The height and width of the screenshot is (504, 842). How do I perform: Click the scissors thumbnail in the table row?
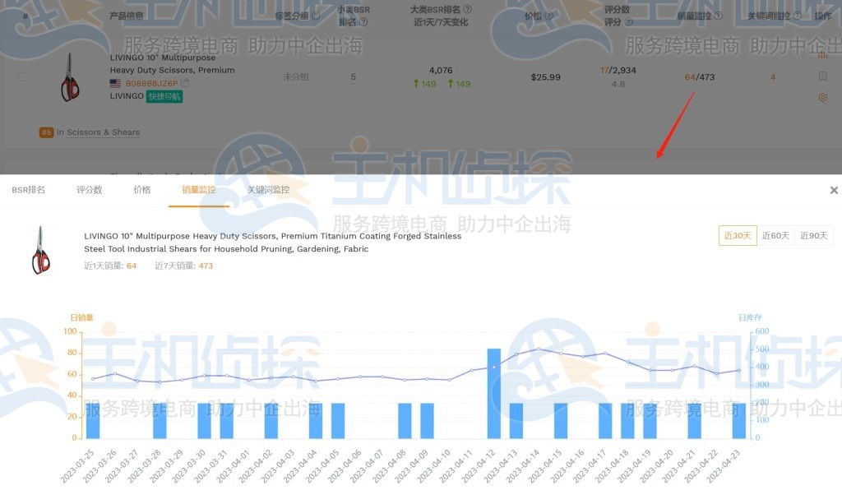tap(69, 76)
